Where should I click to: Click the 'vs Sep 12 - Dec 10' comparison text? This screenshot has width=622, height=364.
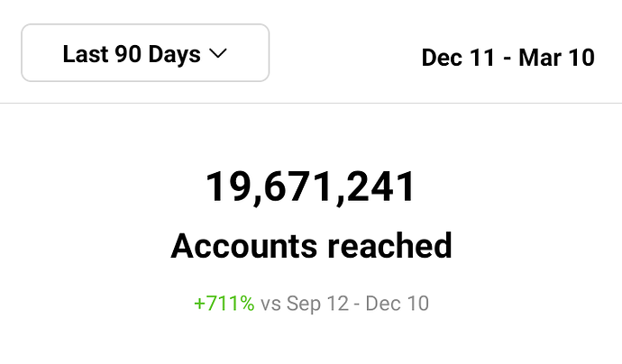344,304
